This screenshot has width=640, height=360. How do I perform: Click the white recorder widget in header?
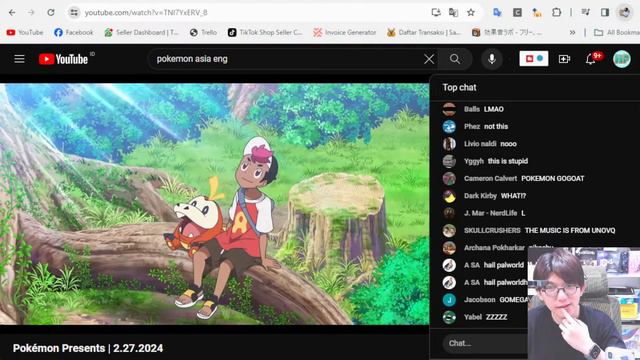pos(533,59)
